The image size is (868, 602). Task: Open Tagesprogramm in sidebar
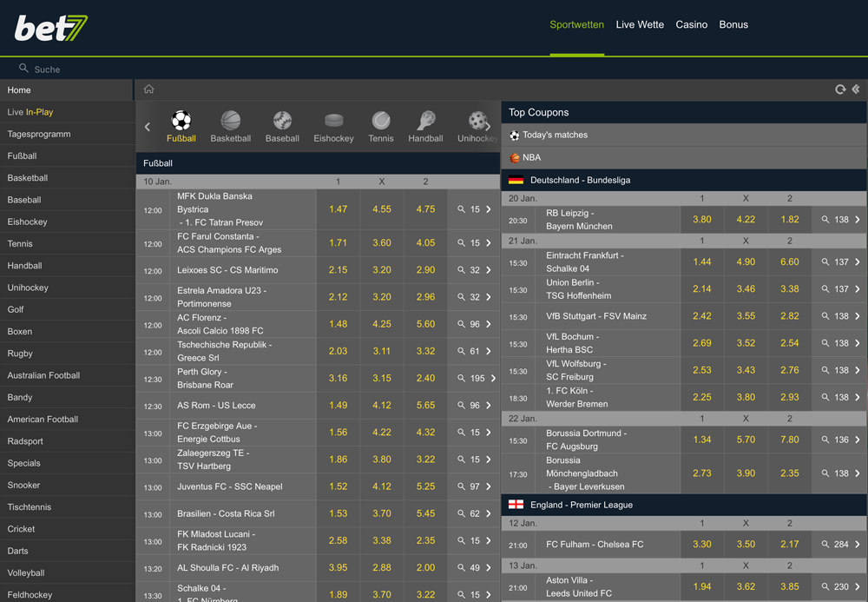pos(68,134)
